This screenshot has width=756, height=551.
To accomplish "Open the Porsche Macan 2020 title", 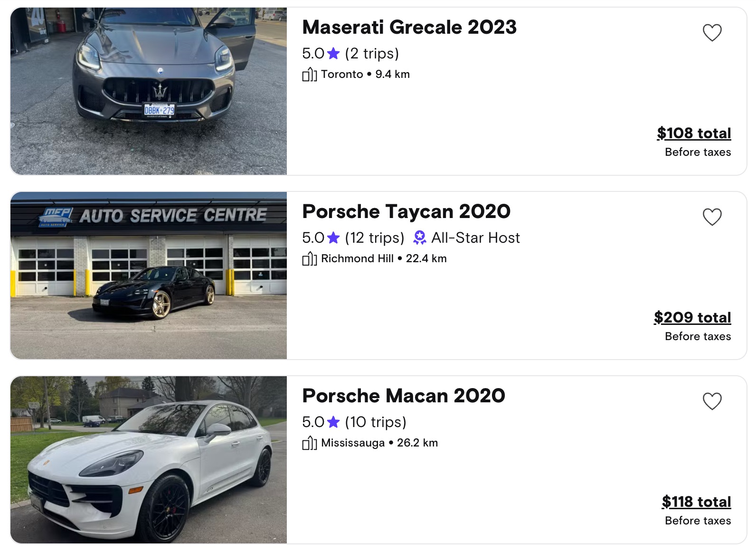I will (403, 395).
